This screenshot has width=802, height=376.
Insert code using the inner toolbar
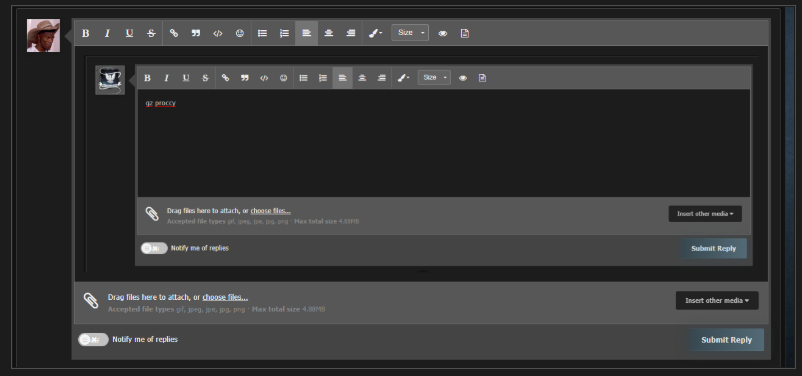tap(264, 78)
